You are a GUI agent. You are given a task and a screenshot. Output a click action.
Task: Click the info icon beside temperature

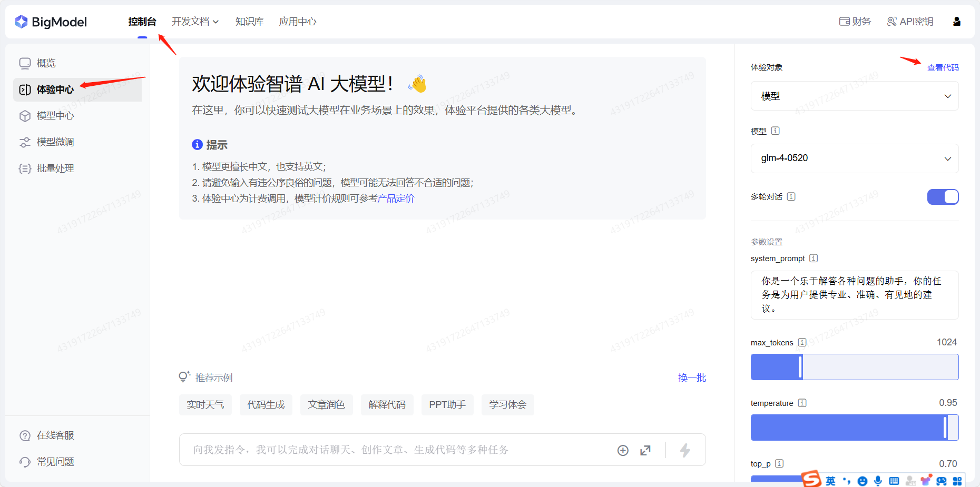point(802,403)
